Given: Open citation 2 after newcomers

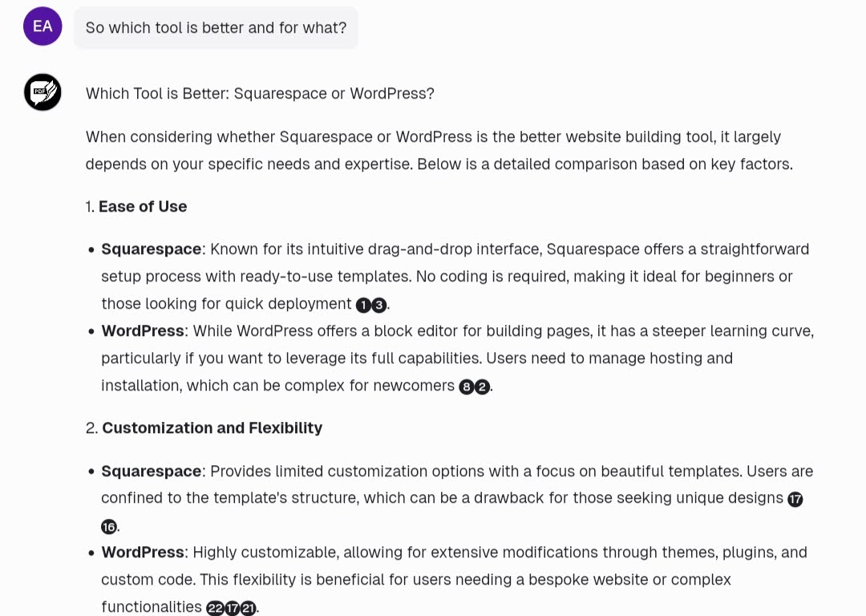Looking at the screenshot, I should tap(482, 387).
